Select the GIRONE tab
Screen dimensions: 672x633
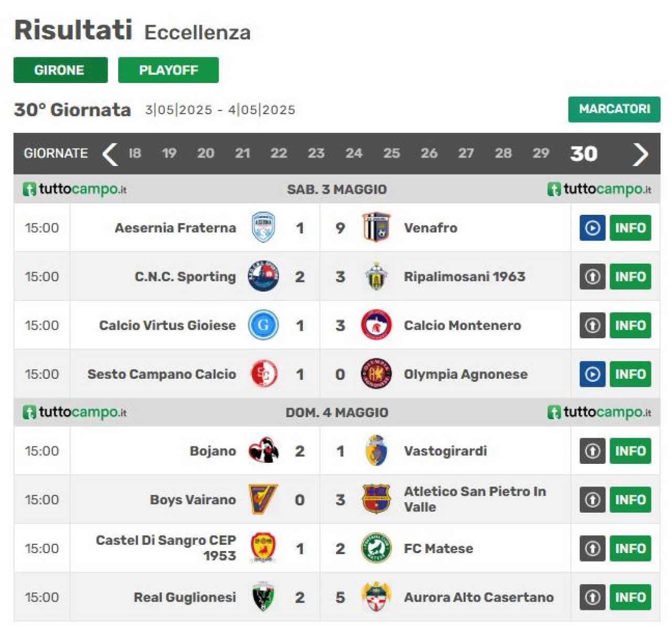point(60,70)
